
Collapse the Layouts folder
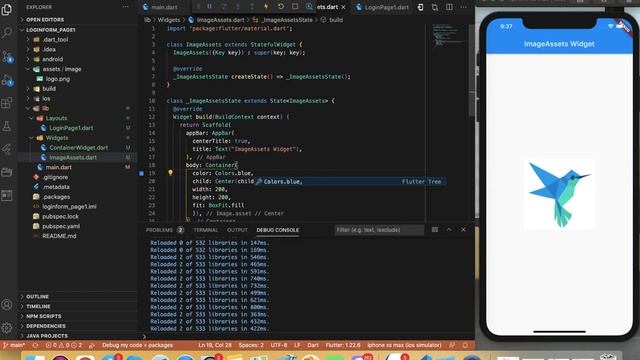[x=56, y=118]
